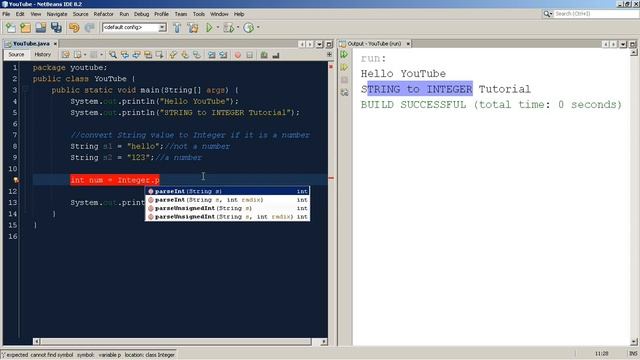Switch to the Source view button
The image size is (640, 360).
click(16, 55)
